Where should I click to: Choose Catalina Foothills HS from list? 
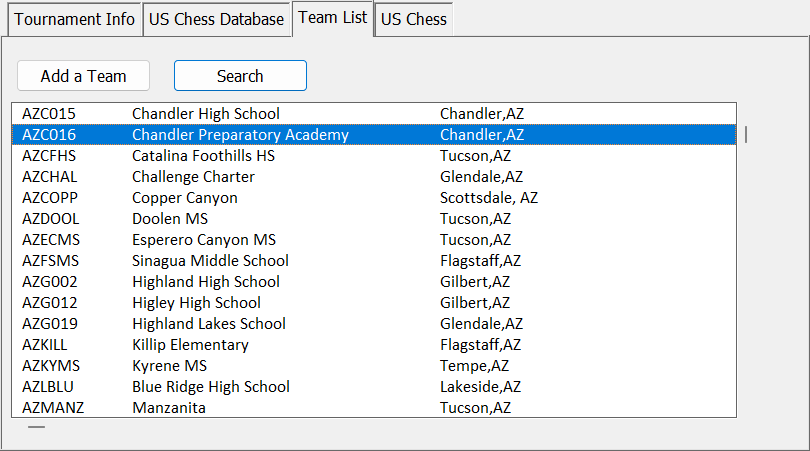[x=203, y=156]
